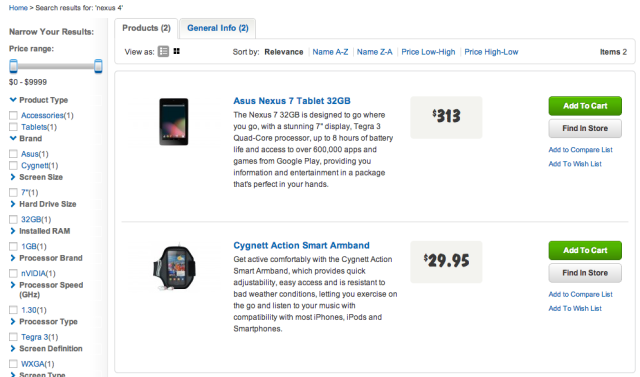Check the Accessories filter checkbox
This screenshot has height=377, width=640.
pos(13,115)
